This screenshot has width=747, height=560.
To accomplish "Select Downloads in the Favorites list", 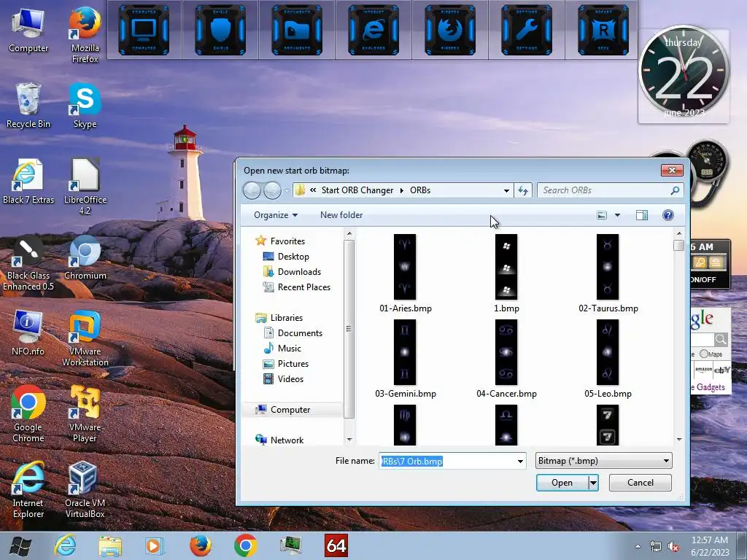I will (299, 272).
